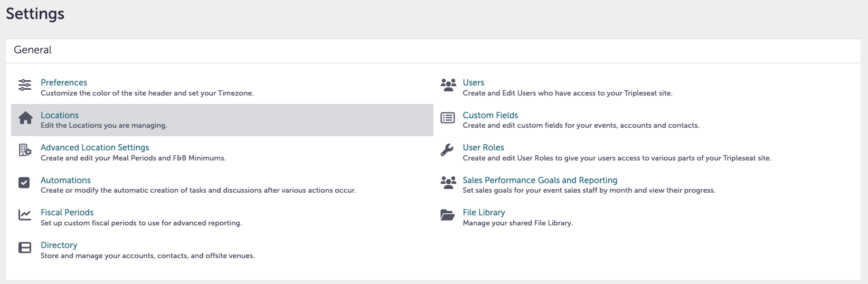Click 'Set sales goals for your event sales staff' text
The height and width of the screenshot is (284, 868).
(589, 190)
